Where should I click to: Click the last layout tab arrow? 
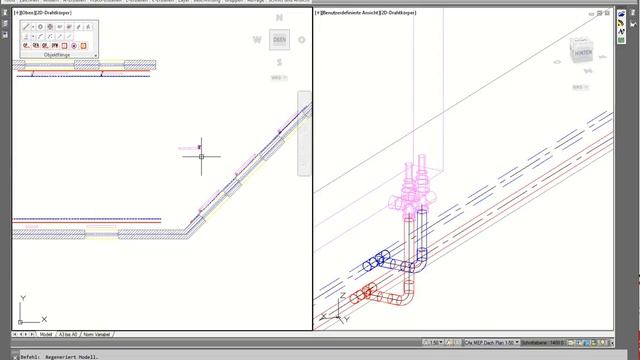pos(32,334)
